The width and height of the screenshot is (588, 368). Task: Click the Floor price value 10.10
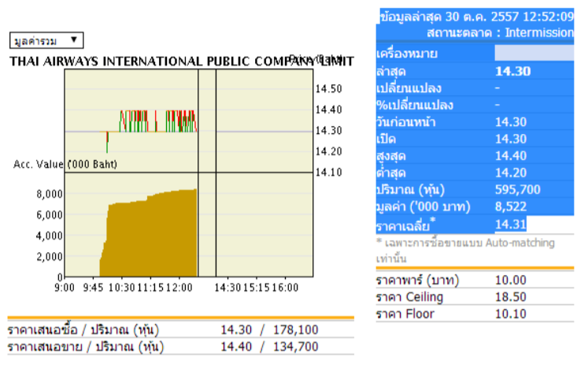[x=511, y=314]
